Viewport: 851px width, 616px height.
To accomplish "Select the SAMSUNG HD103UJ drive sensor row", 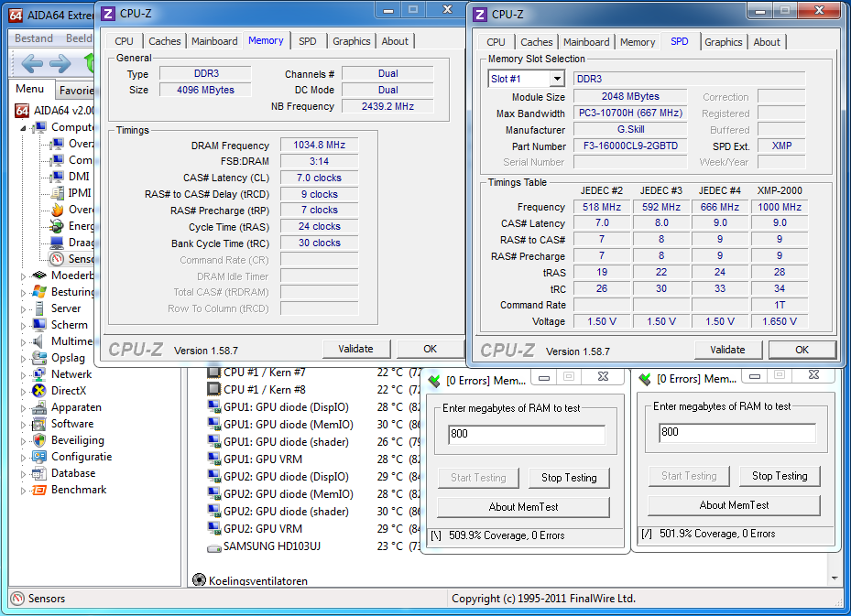I will coord(273,546).
